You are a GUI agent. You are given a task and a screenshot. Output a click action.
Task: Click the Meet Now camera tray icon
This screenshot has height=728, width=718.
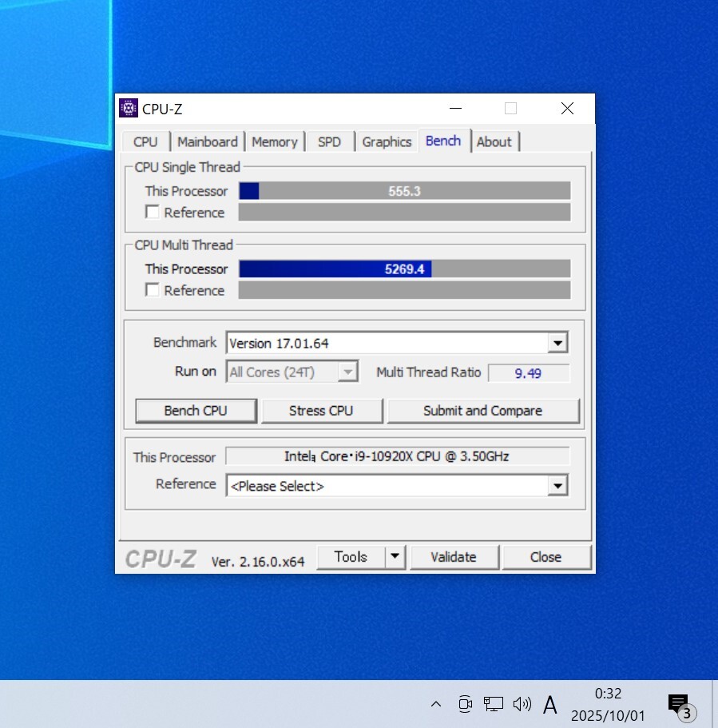point(465,704)
